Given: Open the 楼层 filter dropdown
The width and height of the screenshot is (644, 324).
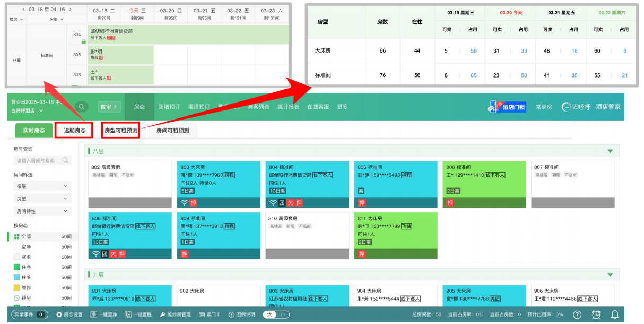Looking at the screenshot, I should point(41,186).
